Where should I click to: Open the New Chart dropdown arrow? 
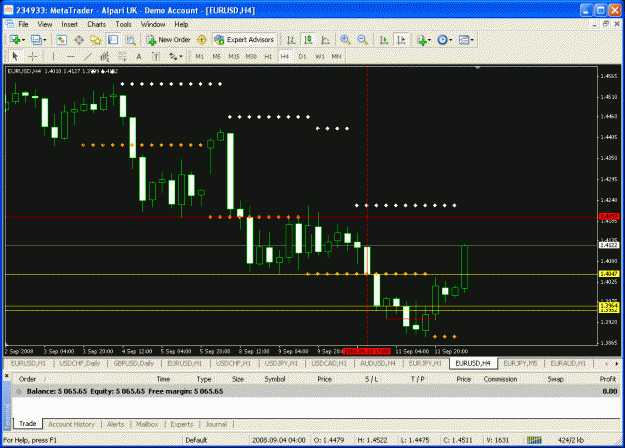tap(23, 40)
